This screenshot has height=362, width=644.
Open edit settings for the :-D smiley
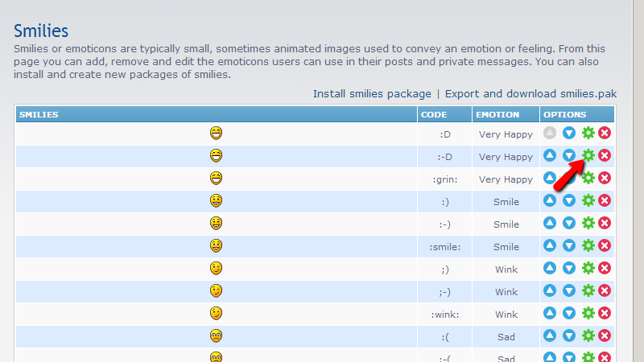[588, 155]
